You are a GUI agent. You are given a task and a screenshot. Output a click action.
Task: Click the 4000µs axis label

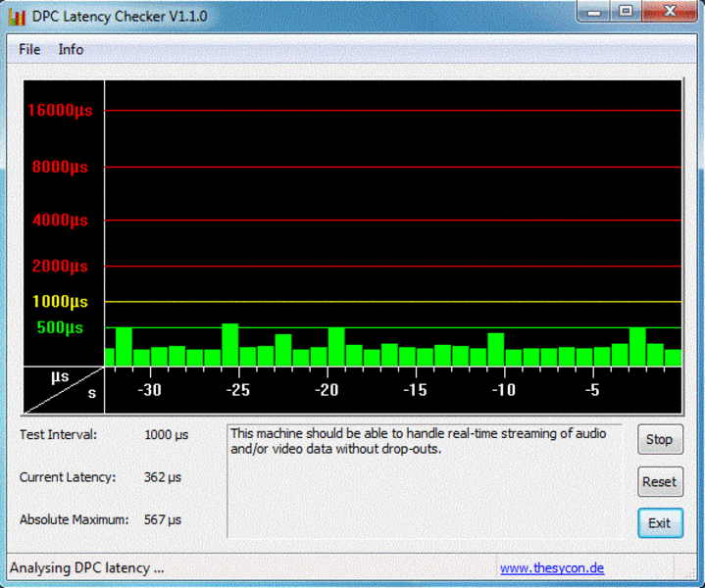60,220
